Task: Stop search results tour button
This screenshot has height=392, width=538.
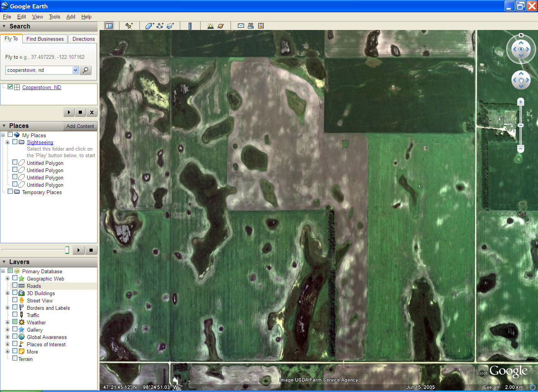Action: 80,112
